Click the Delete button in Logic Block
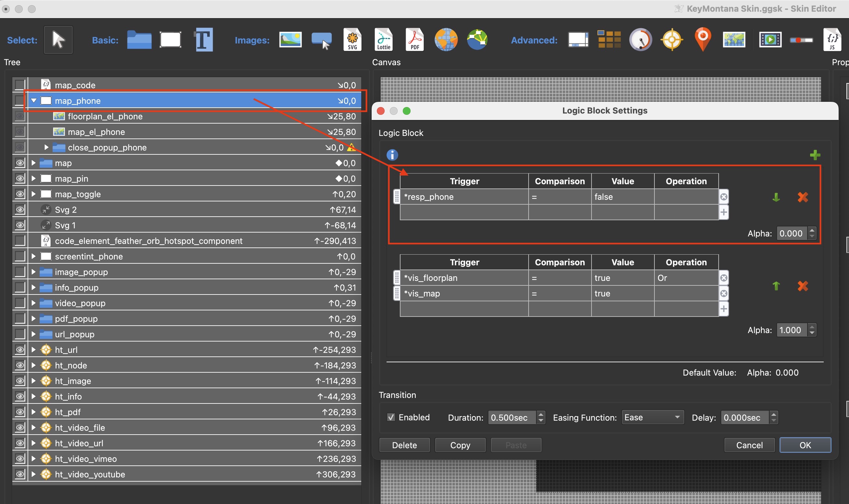Screen dimensions: 849x504 point(405,445)
